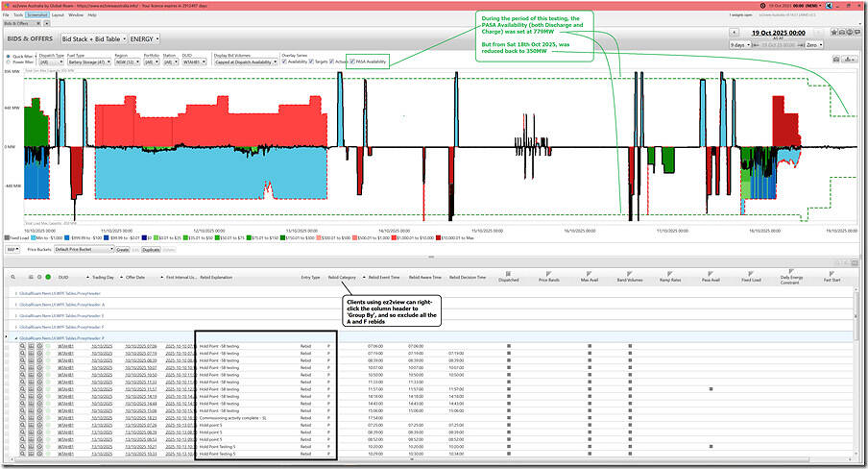Open the Bid Stack + Bid Table dropdown
The width and height of the screenshot is (868, 469).
[x=93, y=38]
